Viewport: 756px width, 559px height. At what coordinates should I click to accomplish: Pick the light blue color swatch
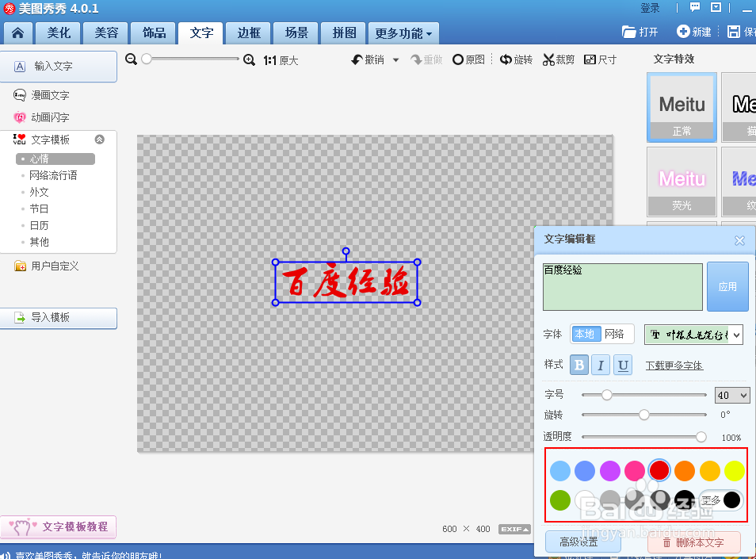[x=559, y=471]
